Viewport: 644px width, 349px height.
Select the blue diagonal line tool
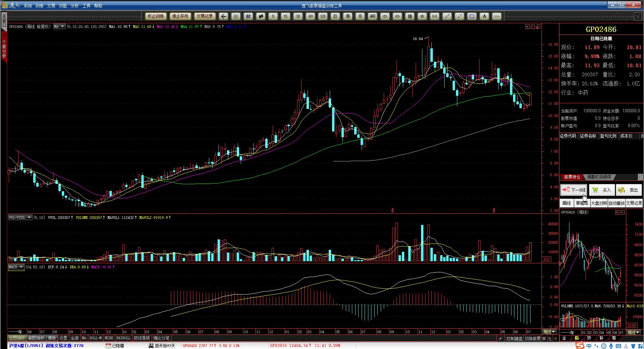[x=447, y=16]
